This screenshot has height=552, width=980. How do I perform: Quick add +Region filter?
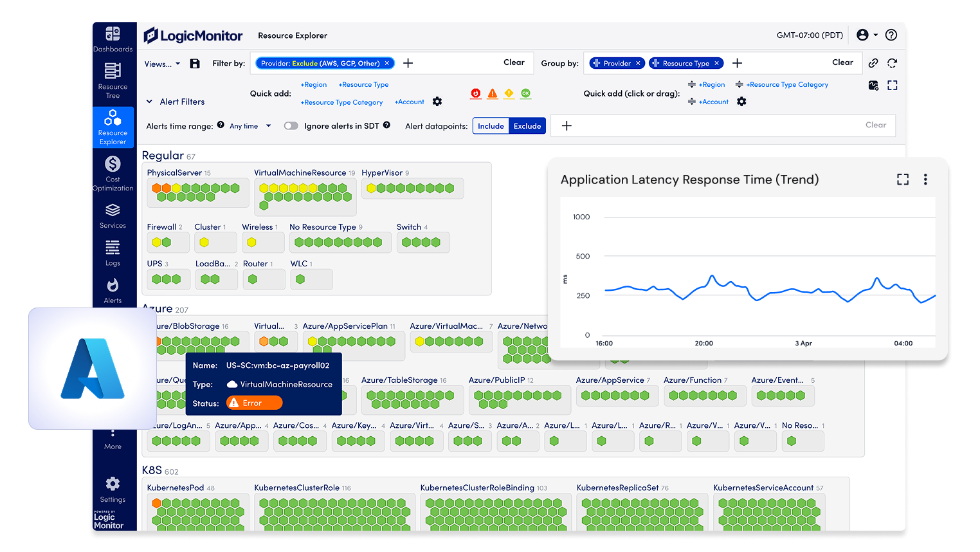tap(313, 85)
